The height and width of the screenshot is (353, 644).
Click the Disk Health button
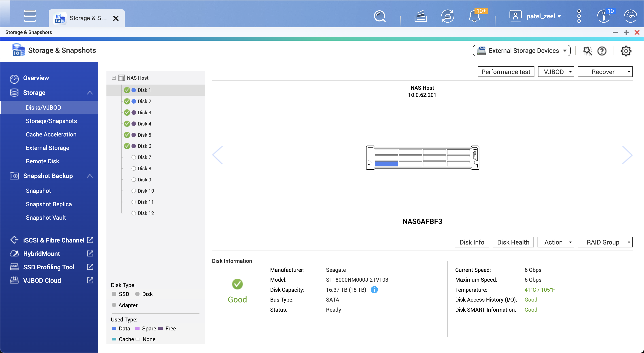pyautogui.click(x=513, y=242)
